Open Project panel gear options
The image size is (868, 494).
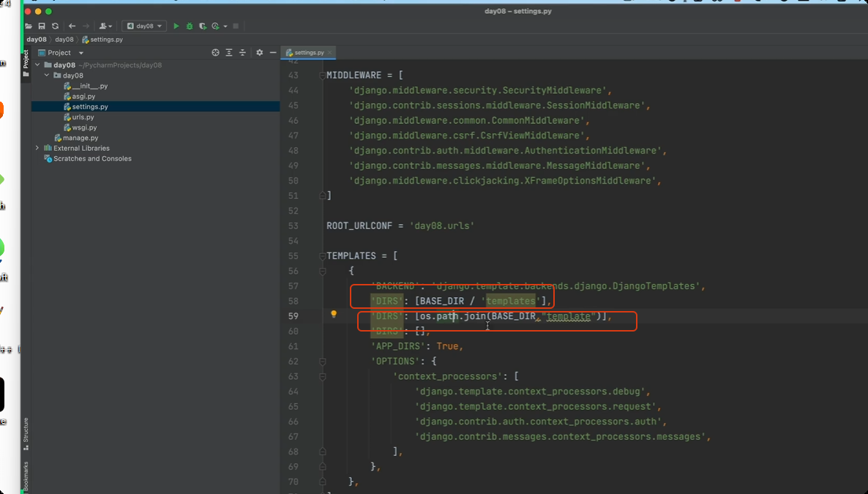click(x=259, y=53)
